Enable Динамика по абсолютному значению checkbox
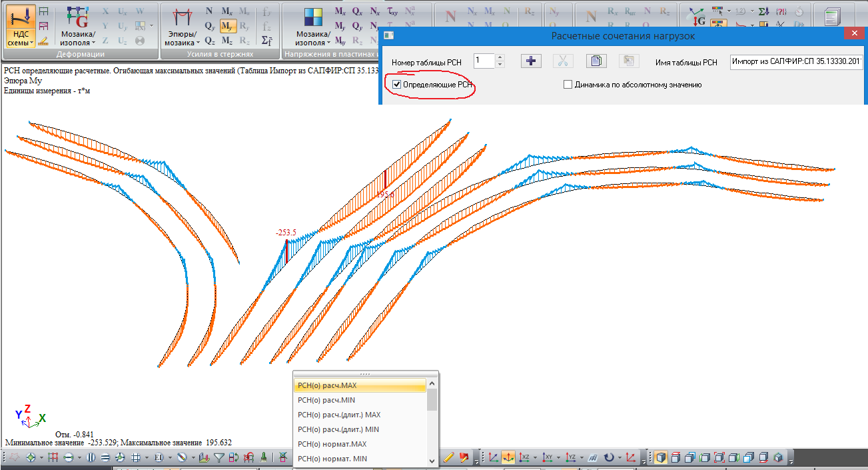This screenshot has width=868, height=470. click(568, 85)
